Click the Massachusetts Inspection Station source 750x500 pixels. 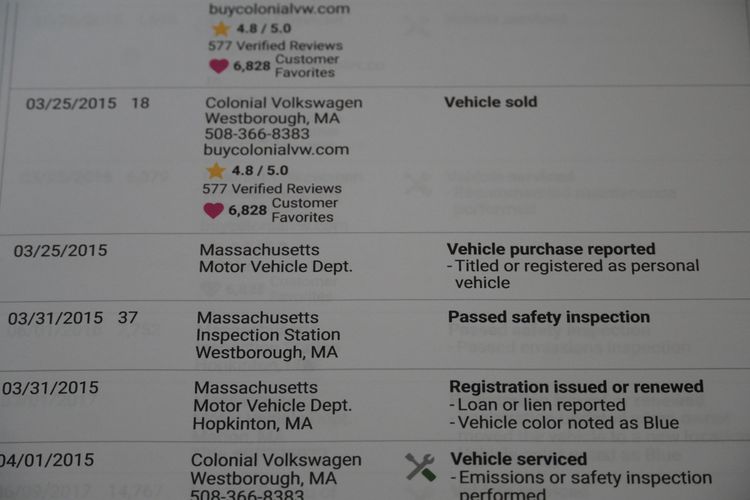[x=267, y=335]
